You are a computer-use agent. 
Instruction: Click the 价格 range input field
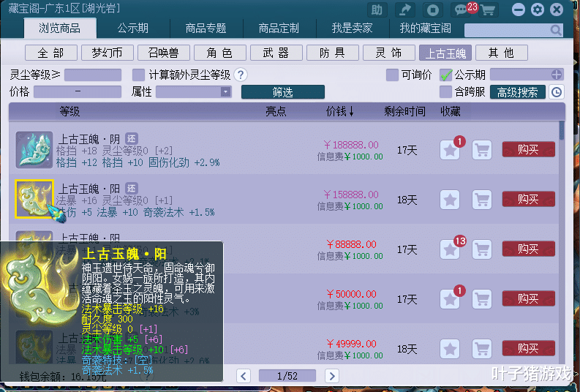(x=78, y=91)
